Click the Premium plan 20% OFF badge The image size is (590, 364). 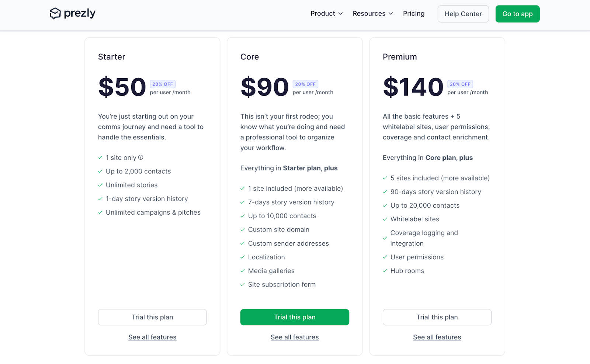[x=460, y=84]
